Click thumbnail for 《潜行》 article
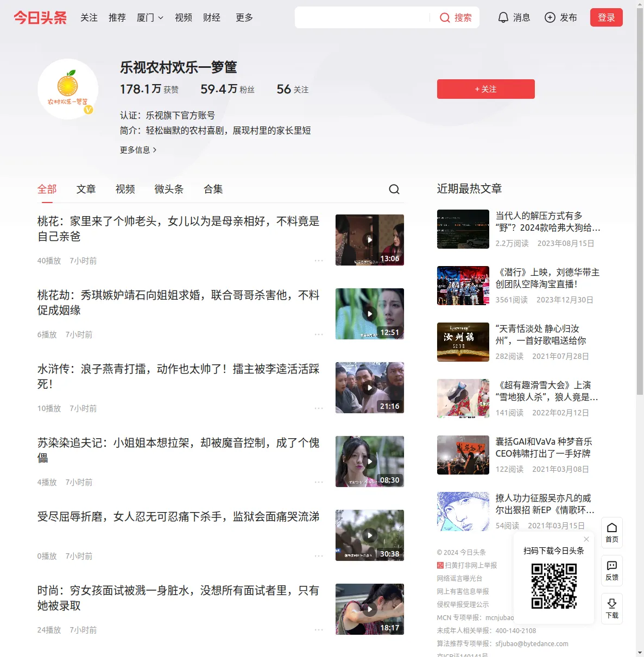 [463, 286]
